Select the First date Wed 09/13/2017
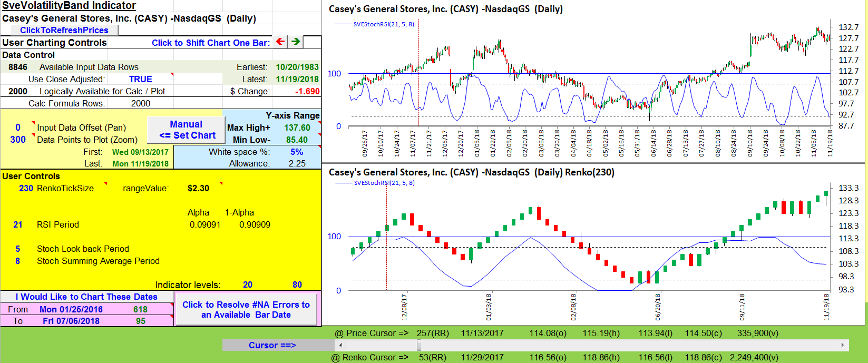Image resolution: width=868 pixels, height=363 pixels. [140, 152]
